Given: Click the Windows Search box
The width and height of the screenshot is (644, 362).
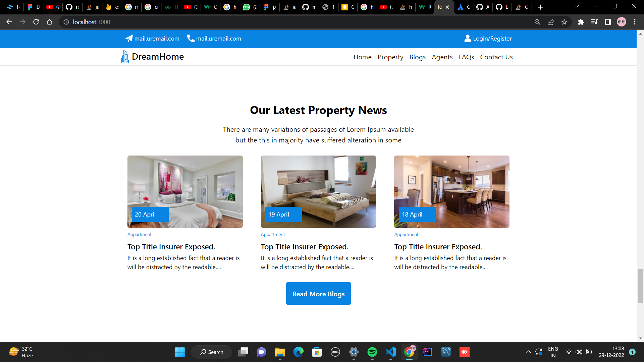Looking at the screenshot, I should (x=211, y=352).
